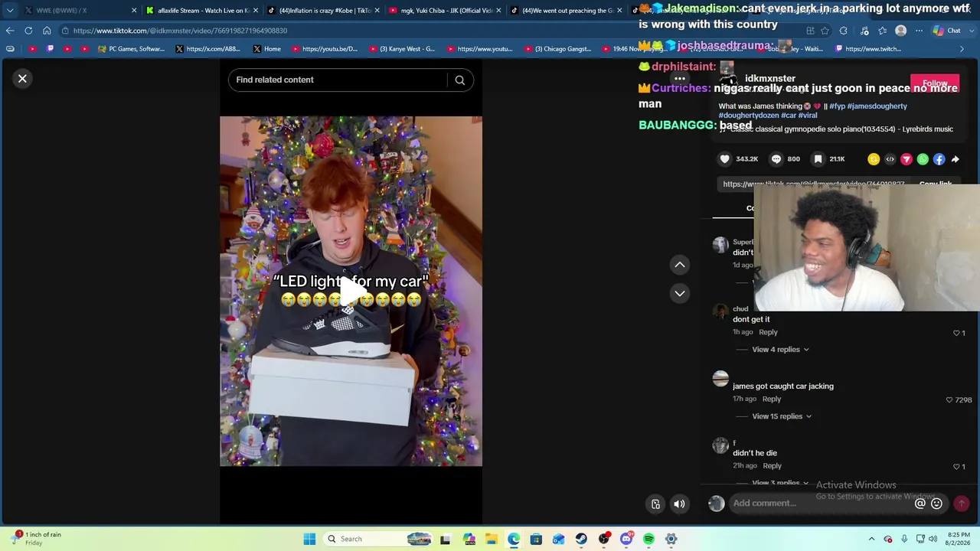Reply to the "didn't he die" comment
This screenshot has width=980, height=551.
[772, 466]
